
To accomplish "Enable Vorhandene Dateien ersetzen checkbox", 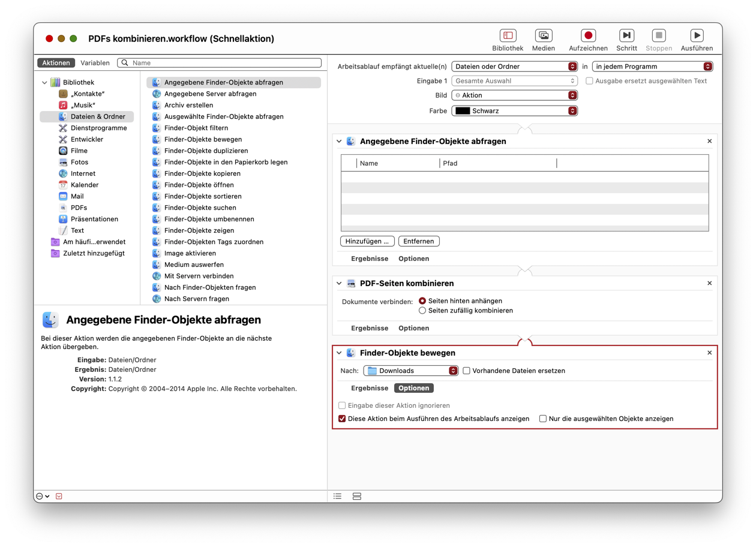I will click(x=466, y=371).
